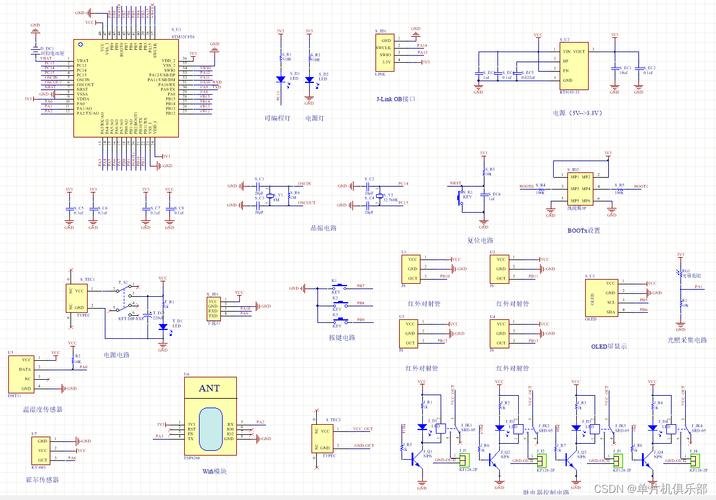
Task: Click the serial header with RXD and TXD pins
Action: click(x=213, y=307)
